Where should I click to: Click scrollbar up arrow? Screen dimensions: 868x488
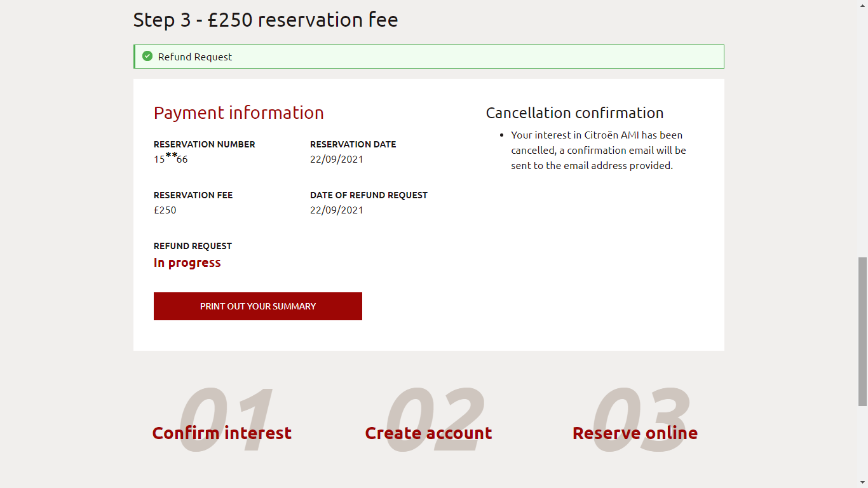pyautogui.click(x=862, y=5)
